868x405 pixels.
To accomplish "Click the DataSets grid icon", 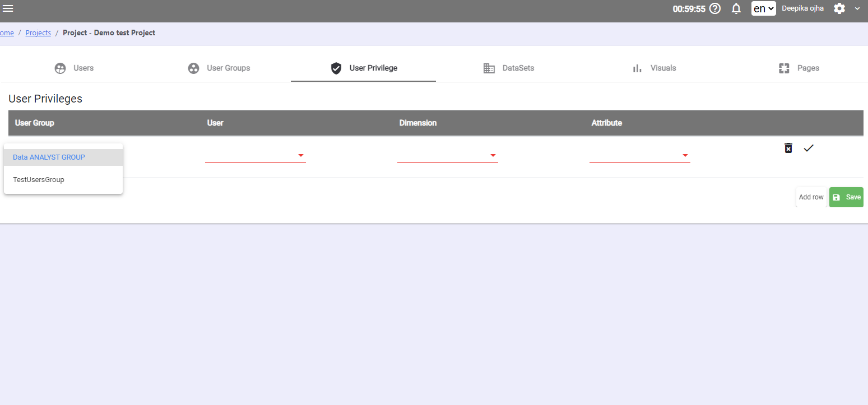I will pyautogui.click(x=489, y=68).
